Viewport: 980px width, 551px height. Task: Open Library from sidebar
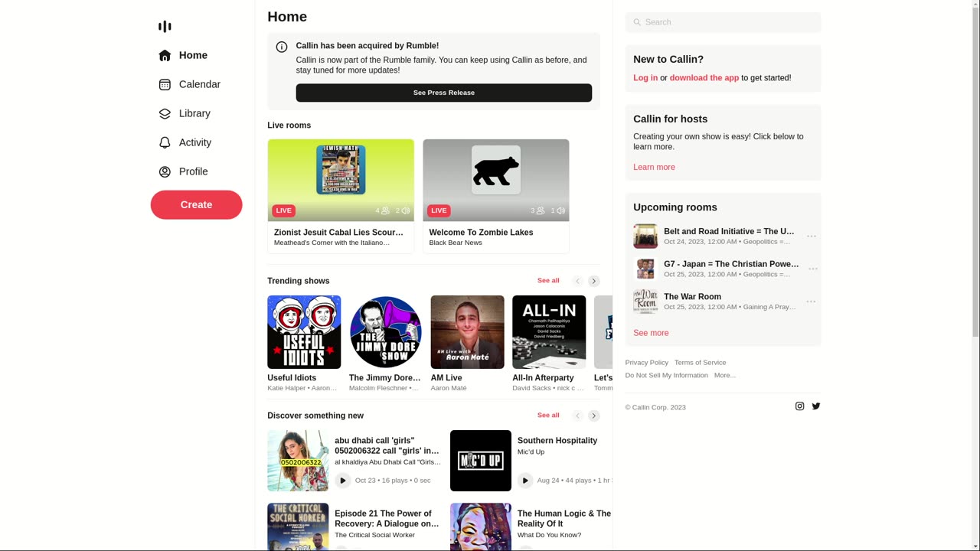196,113
